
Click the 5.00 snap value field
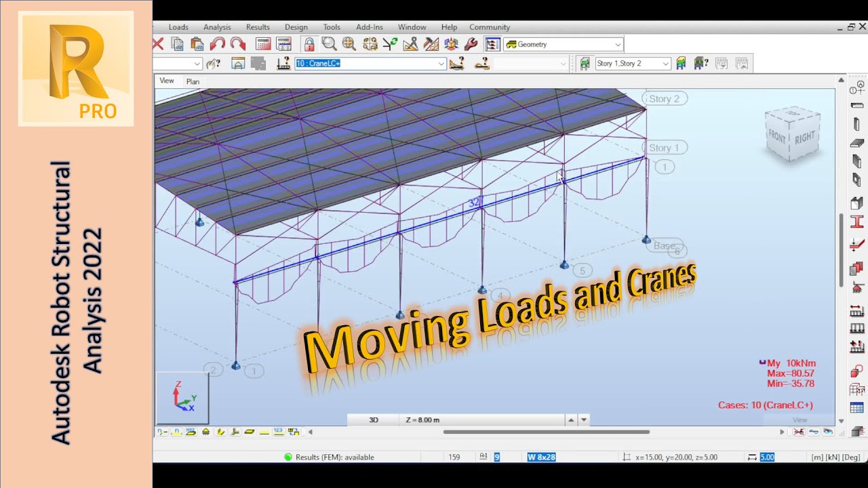click(x=767, y=457)
